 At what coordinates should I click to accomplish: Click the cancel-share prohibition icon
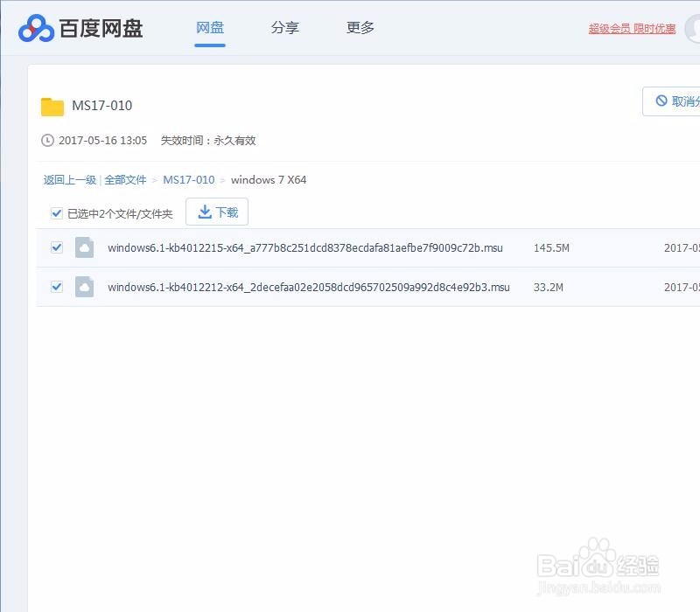663,101
